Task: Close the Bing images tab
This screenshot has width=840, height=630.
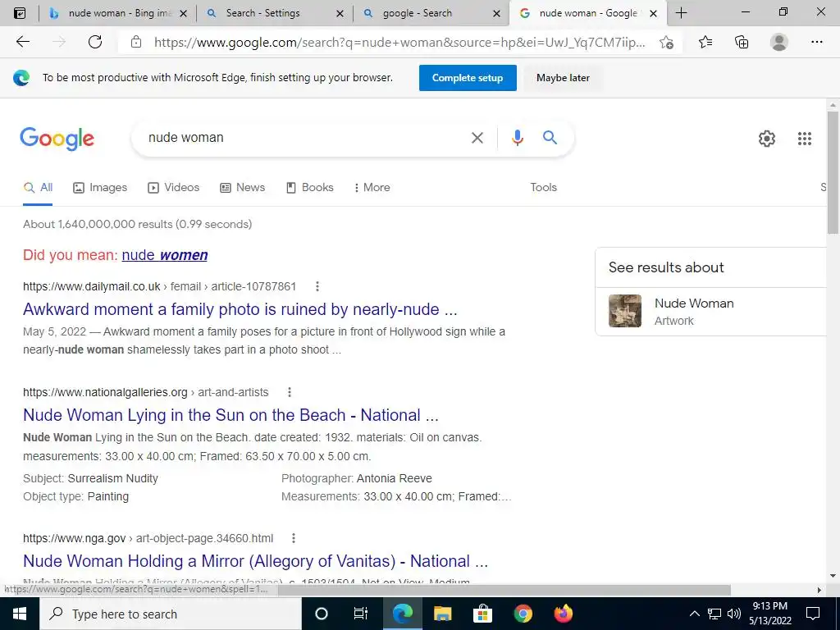Action: pos(183,13)
